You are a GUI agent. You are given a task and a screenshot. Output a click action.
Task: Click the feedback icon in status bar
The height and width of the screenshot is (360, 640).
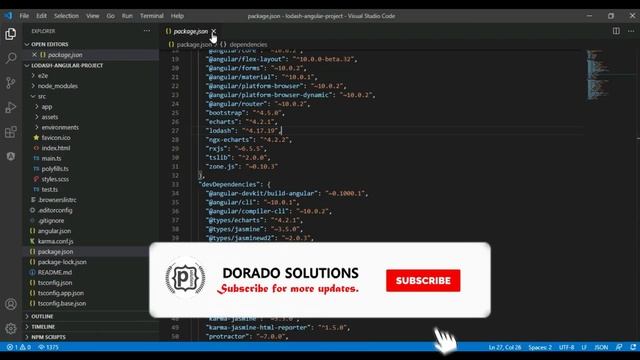619,347
